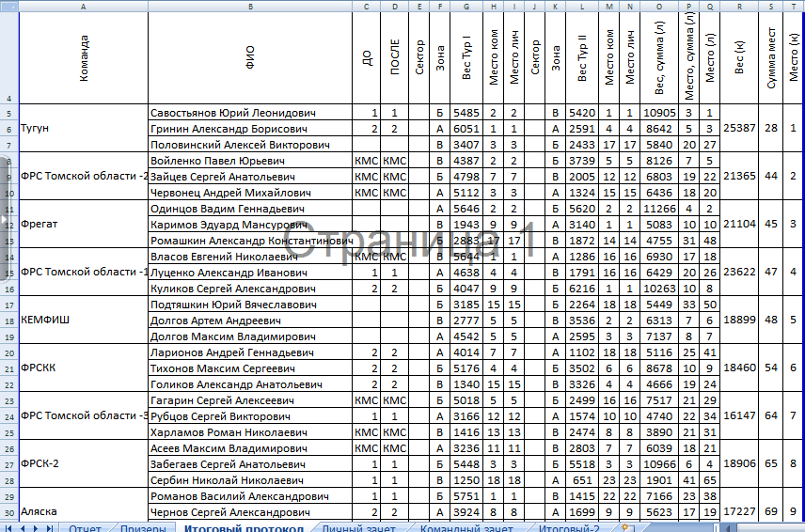The image size is (805, 532).
Task: Click the column G header
Action: tap(466, 7)
